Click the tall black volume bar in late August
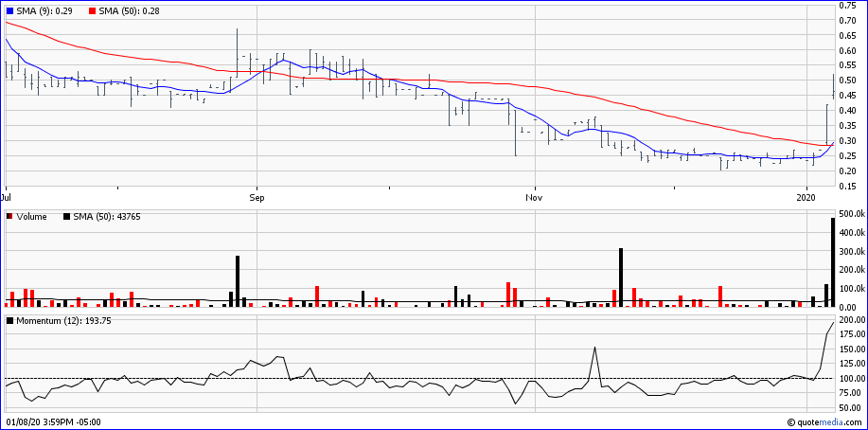This screenshot has height=430, width=868. pos(238,281)
